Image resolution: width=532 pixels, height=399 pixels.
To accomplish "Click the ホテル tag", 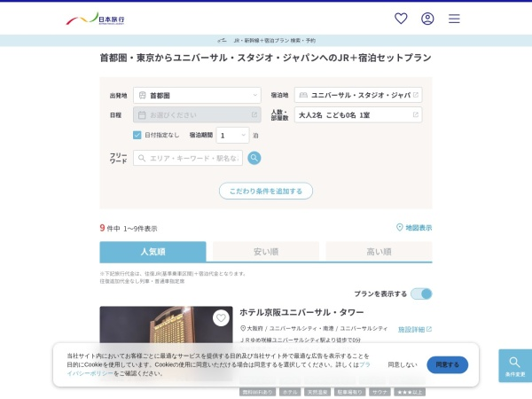I will point(290,392).
